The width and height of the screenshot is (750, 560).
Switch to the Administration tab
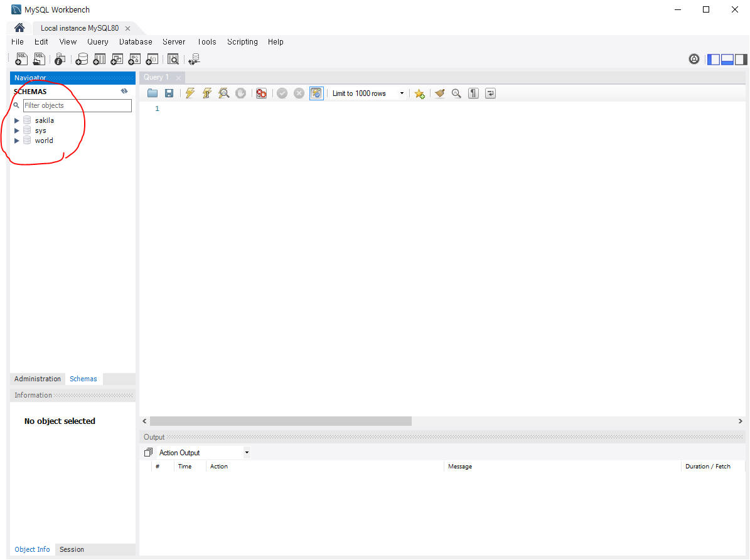[37, 379]
